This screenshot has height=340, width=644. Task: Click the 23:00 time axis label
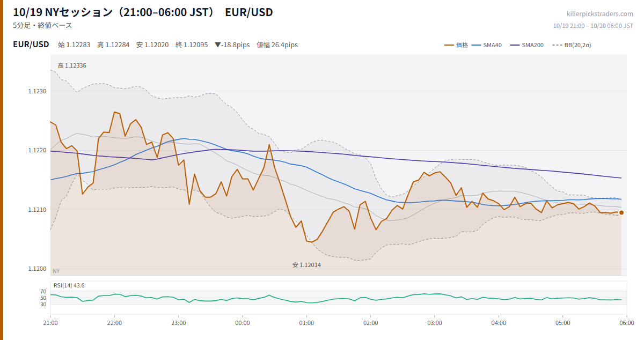point(179,323)
